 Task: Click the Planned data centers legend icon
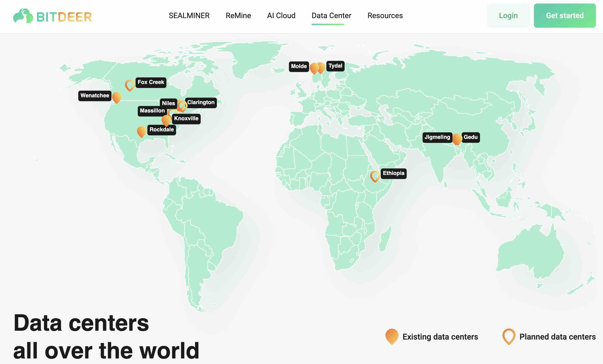[x=509, y=337]
